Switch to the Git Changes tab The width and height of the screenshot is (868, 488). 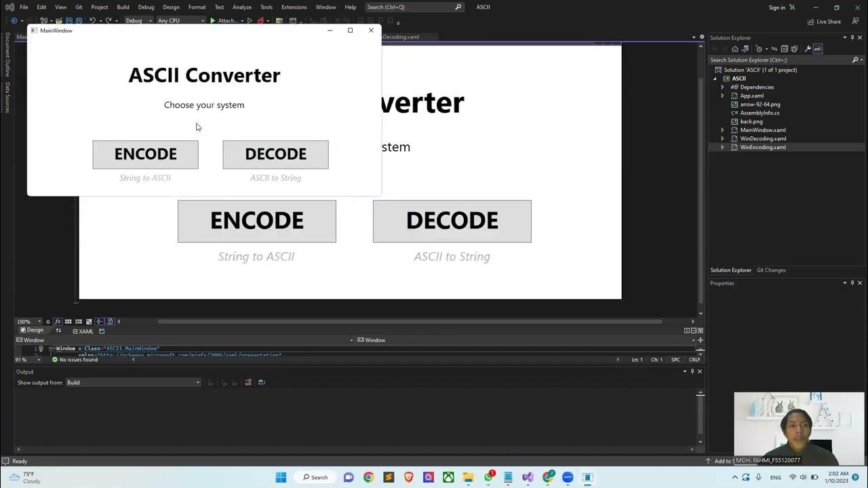(771, 270)
